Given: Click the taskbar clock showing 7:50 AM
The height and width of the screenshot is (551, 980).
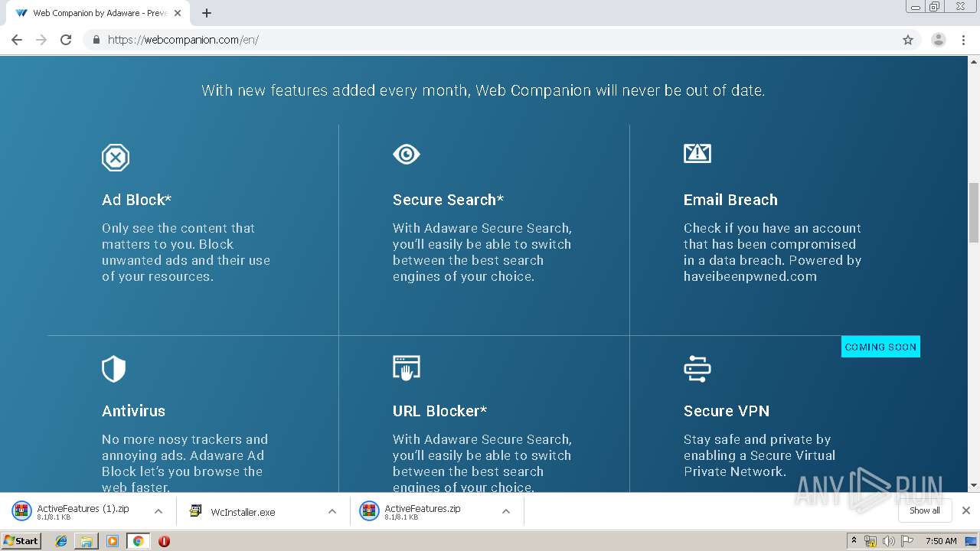Looking at the screenshot, I should pyautogui.click(x=941, y=541).
